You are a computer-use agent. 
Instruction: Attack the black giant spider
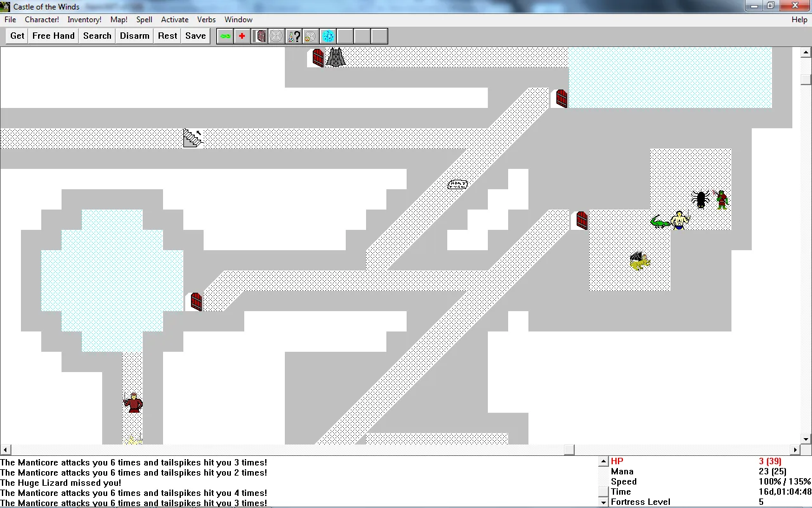[700, 199]
